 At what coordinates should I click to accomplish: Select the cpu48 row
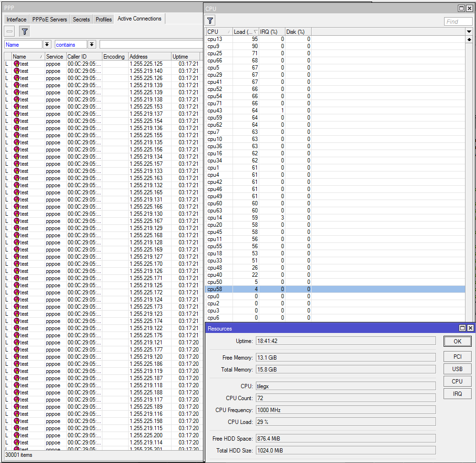click(x=335, y=268)
